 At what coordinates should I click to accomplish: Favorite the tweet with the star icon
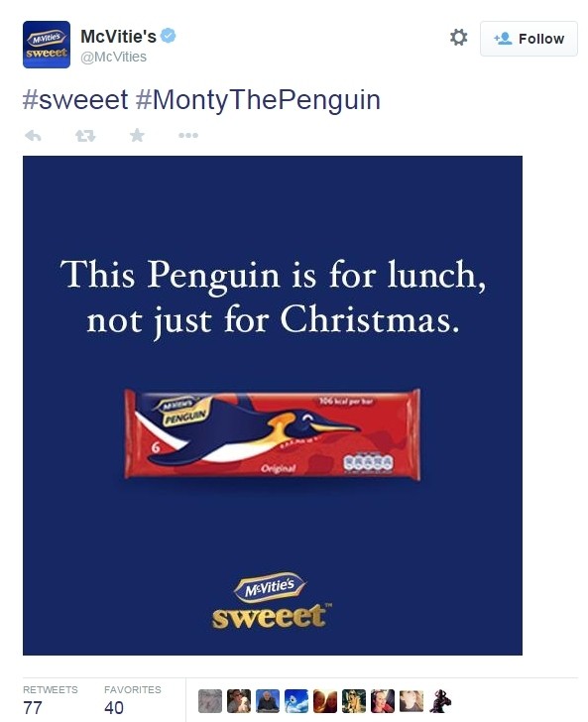tap(137, 135)
